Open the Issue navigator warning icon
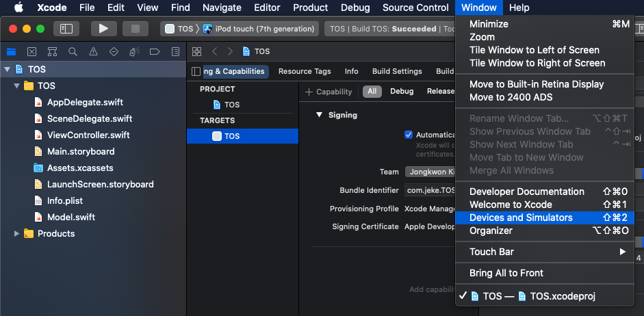Screen dimensions: 644x316 (x=93, y=52)
